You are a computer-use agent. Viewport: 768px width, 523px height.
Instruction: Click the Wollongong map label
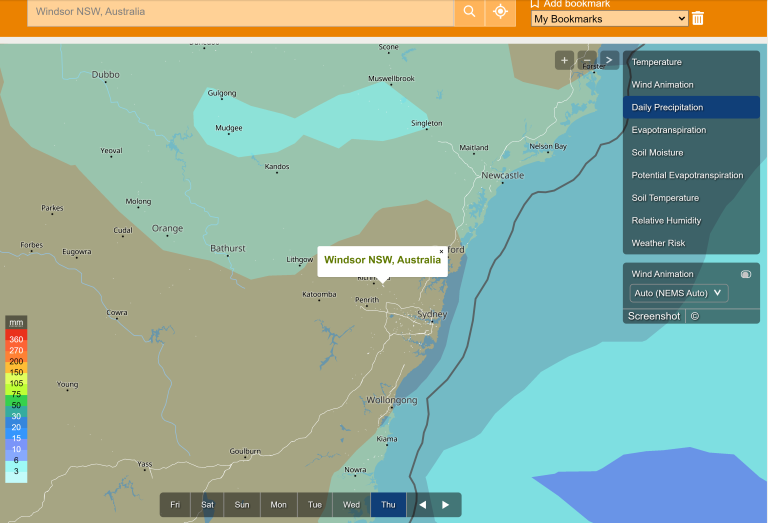(392, 400)
